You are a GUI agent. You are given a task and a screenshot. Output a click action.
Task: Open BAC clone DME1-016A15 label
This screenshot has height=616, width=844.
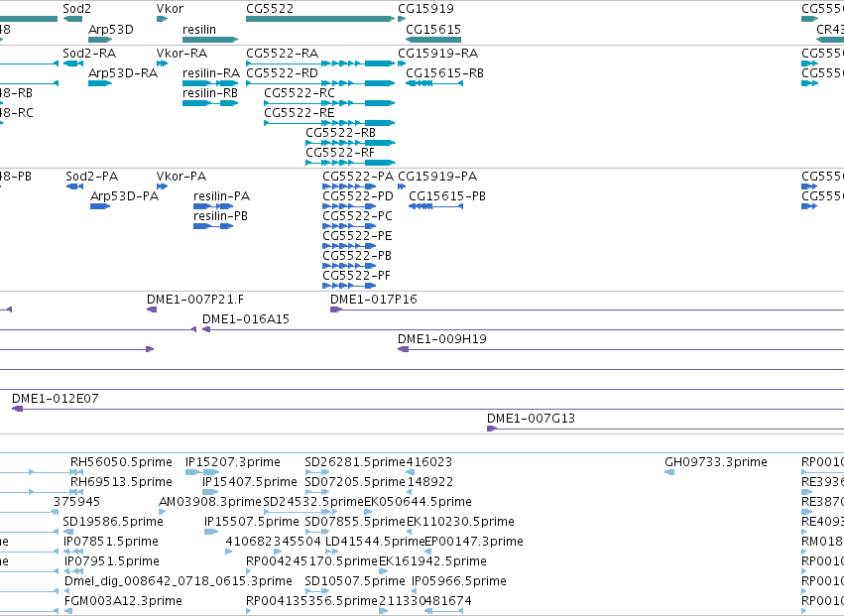[x=246, y=319]
